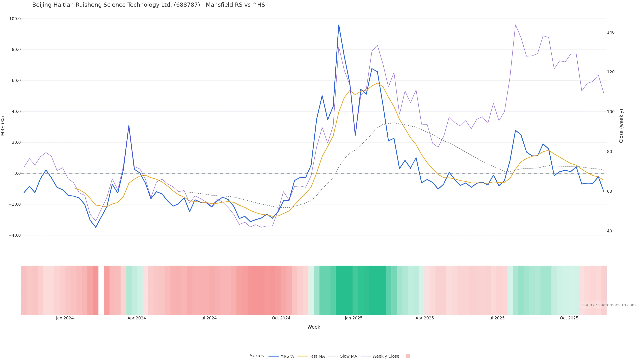This screenshot has height=362, width=644.
Task: Toggle the Fast MA legend entry
Action: [317, 356]
